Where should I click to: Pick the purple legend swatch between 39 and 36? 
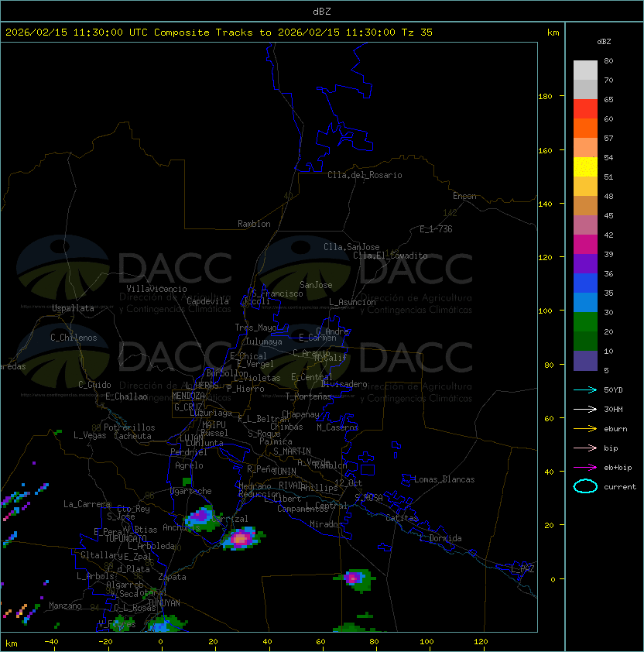tap(585, 263)
